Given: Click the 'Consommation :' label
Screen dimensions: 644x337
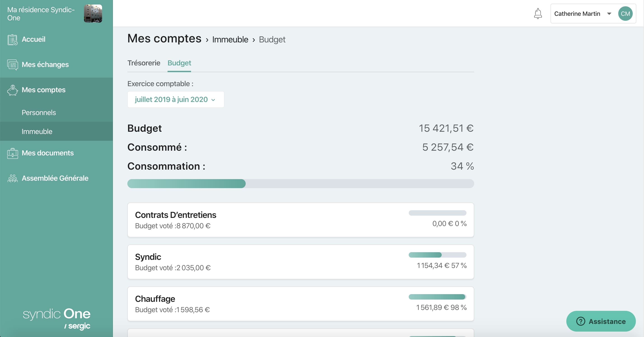Looking at the screenshot, I should (166, 166).
